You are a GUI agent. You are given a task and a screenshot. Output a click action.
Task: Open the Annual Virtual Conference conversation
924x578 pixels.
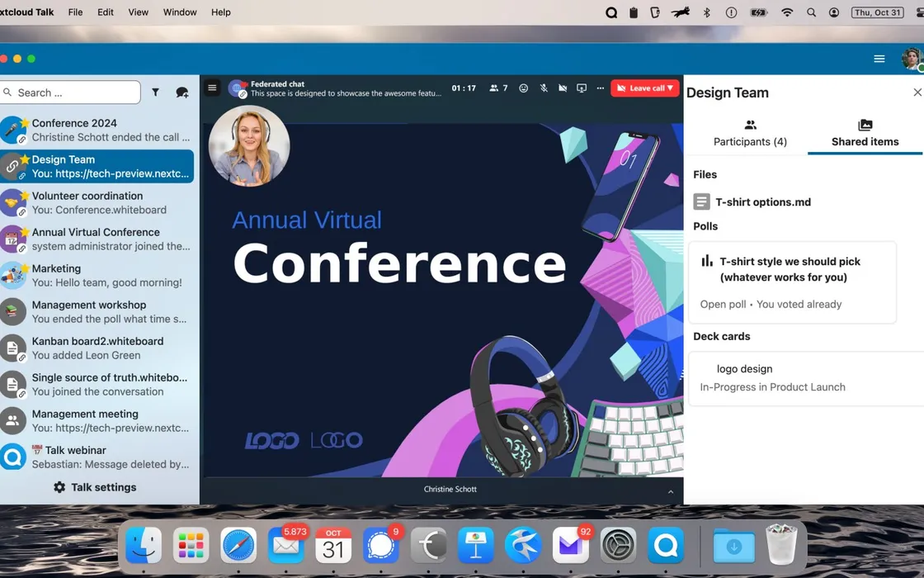tap(97, 239)
